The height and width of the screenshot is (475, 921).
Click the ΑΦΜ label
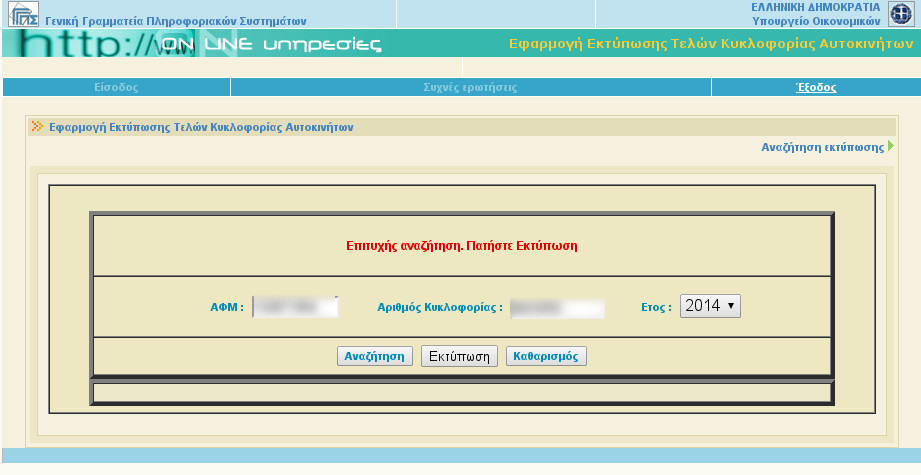(227, 306)
